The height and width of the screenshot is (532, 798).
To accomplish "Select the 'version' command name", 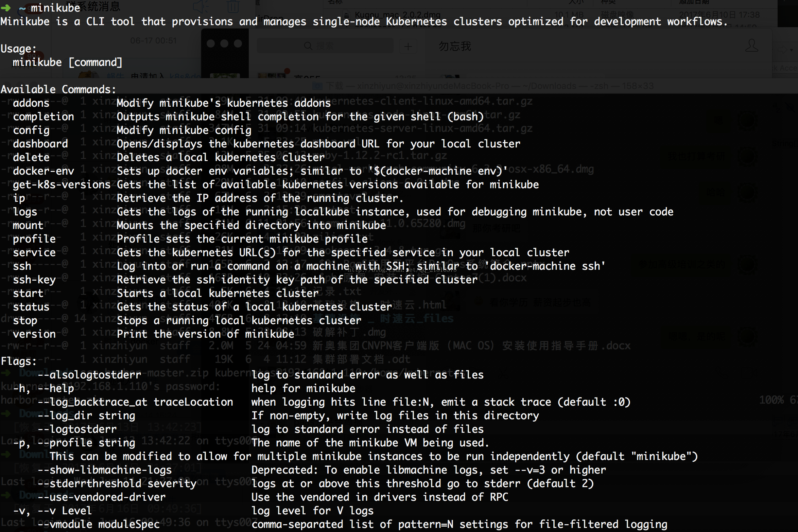I will click(x=34, y=334).
